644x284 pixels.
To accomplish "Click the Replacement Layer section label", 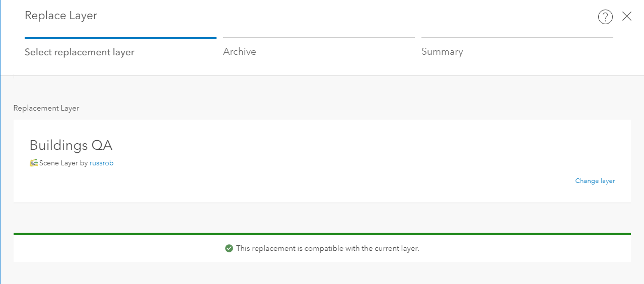I will click(x=46, y=108).
